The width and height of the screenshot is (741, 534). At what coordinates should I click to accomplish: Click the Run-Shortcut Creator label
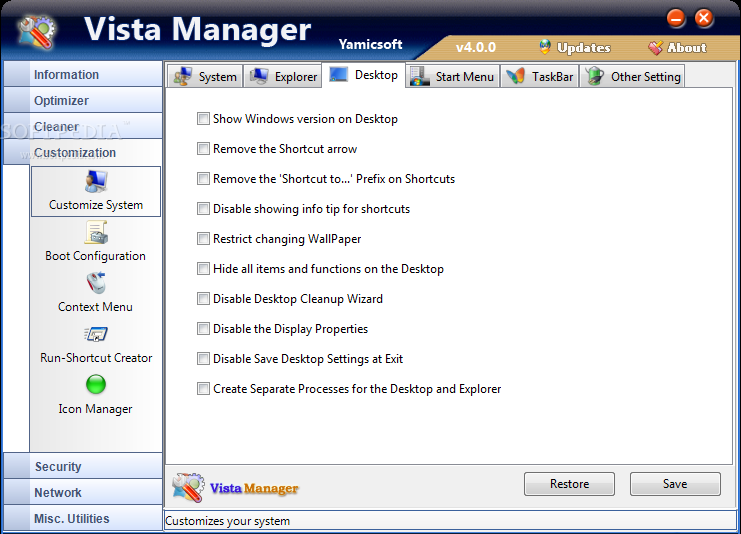(x=96, y=358)
